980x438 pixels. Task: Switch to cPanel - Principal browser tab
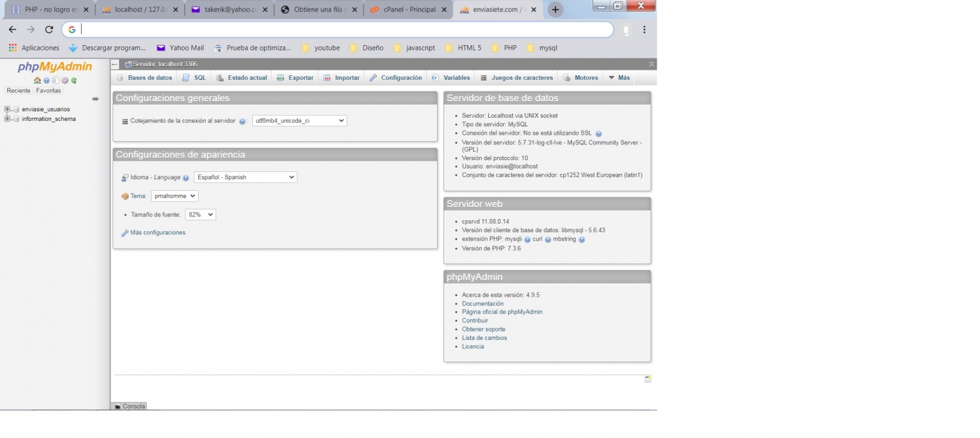(409, 10)
